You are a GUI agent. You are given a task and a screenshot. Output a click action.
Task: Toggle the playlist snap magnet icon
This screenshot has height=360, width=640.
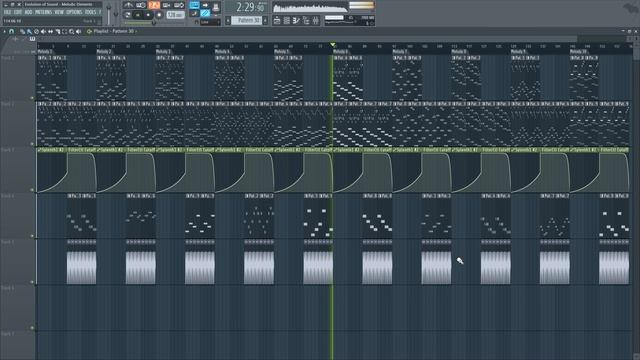pyautogui.click(x=11, y=31)
